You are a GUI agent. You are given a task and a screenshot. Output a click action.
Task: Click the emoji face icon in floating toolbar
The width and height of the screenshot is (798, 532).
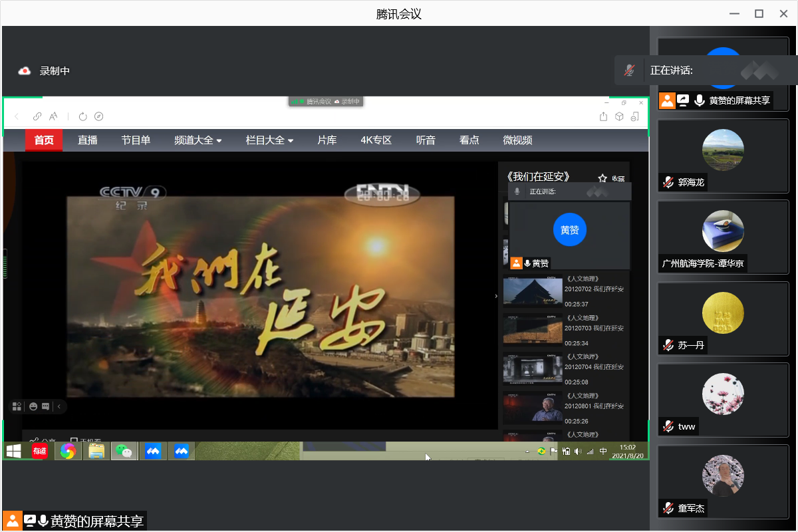[33, 406]
